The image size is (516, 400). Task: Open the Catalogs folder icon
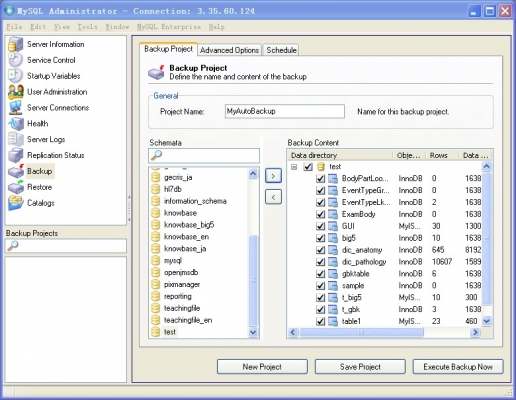16,203
